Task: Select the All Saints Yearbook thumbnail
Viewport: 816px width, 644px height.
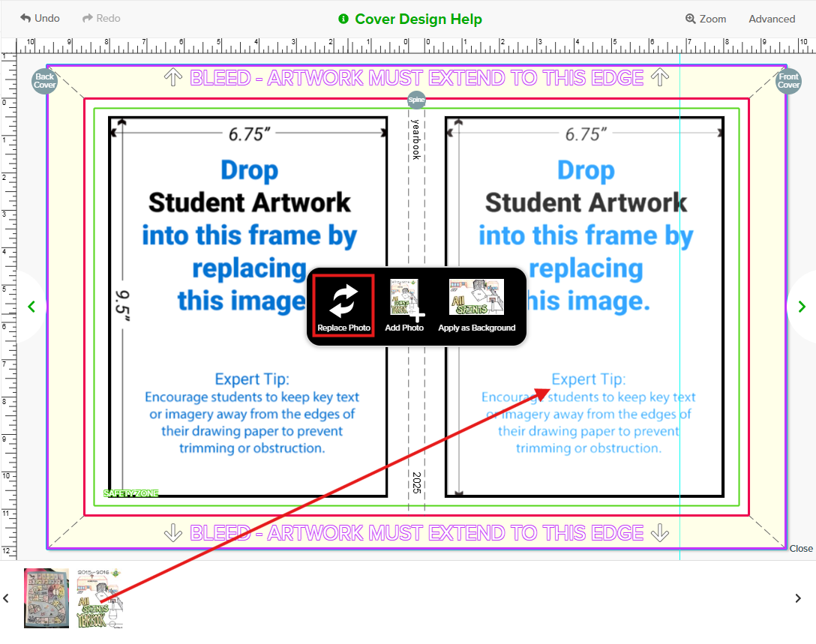Action: (x=100, y=598)
